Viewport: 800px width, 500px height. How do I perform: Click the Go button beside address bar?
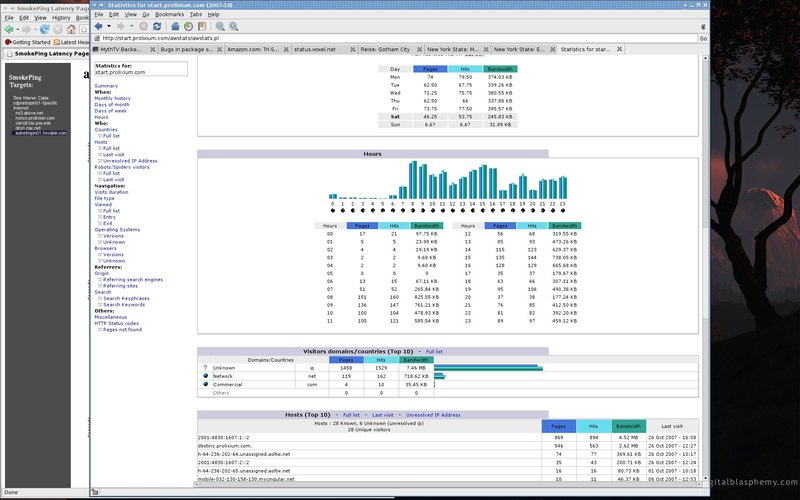tap(703, 38)
